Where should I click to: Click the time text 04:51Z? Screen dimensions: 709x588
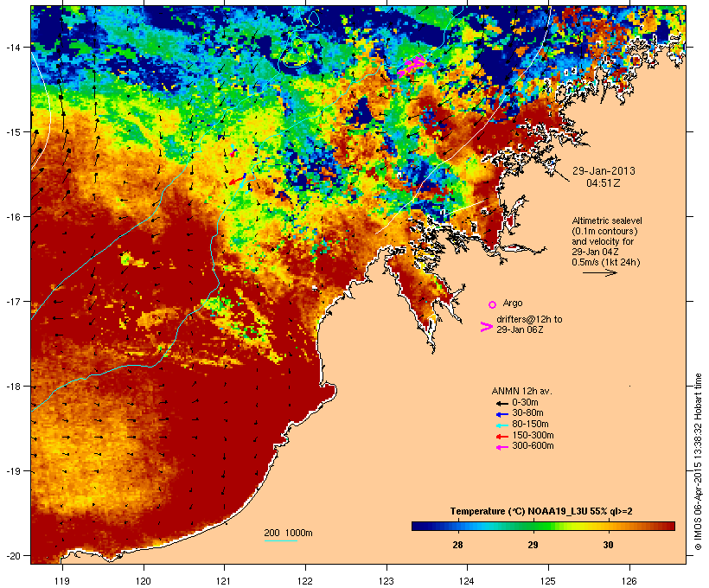(604, 183)
